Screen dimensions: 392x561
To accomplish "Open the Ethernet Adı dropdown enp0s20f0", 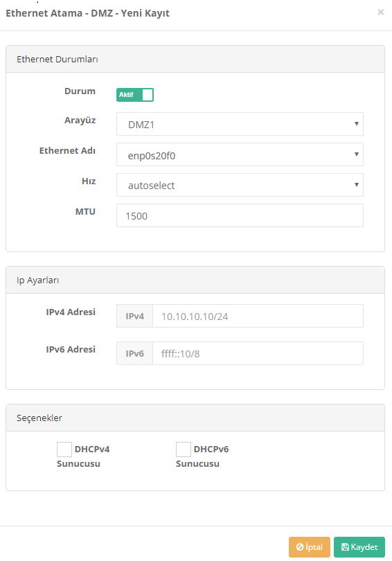I will pyautogui.click(x=240, y=154).
